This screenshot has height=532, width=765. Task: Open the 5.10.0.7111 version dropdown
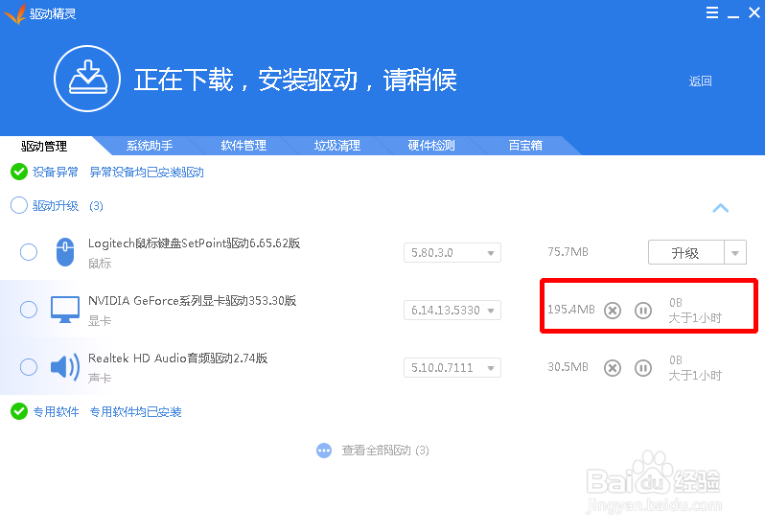pyautogui.click(x=452, y=368)
